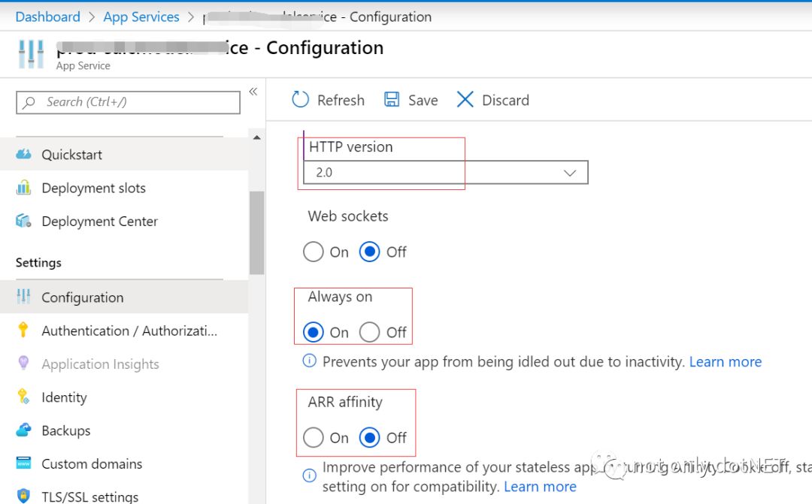The width and height of the screenshot is (812, 504).
Task: Click the Authentication key icon
Action: click(x=23, y=330)
